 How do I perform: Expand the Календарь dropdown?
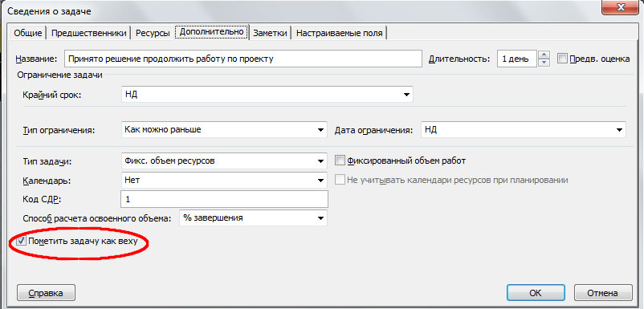click(x=224, y=180)
